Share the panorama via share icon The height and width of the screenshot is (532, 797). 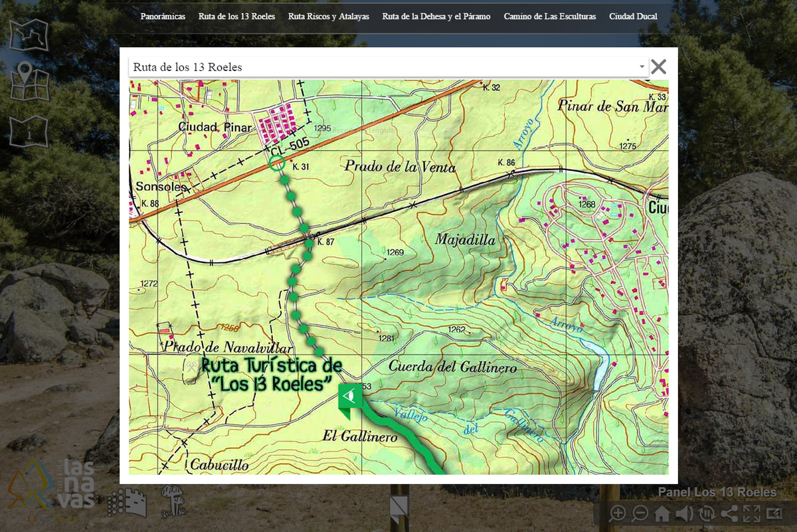(729, 513)
